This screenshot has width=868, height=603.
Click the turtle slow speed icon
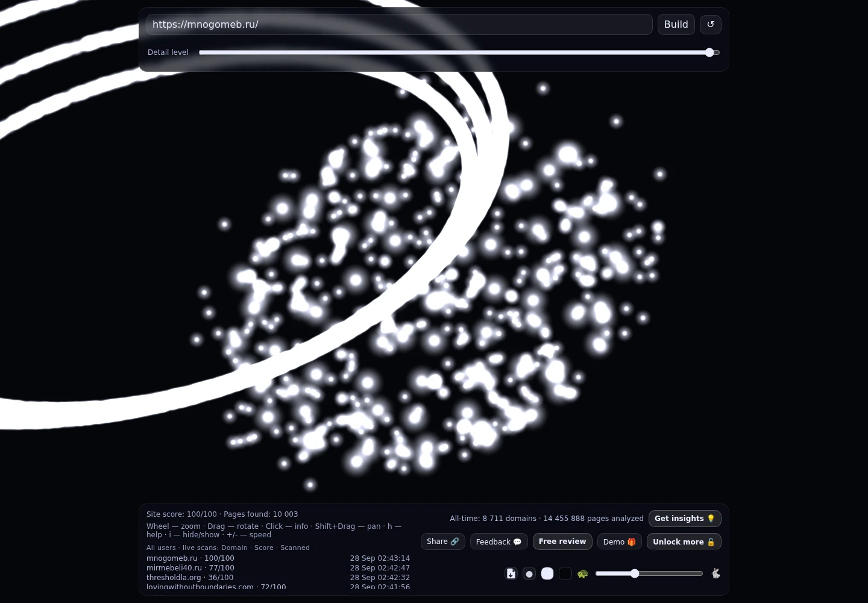pyautogui.click(x=582, y=573)
